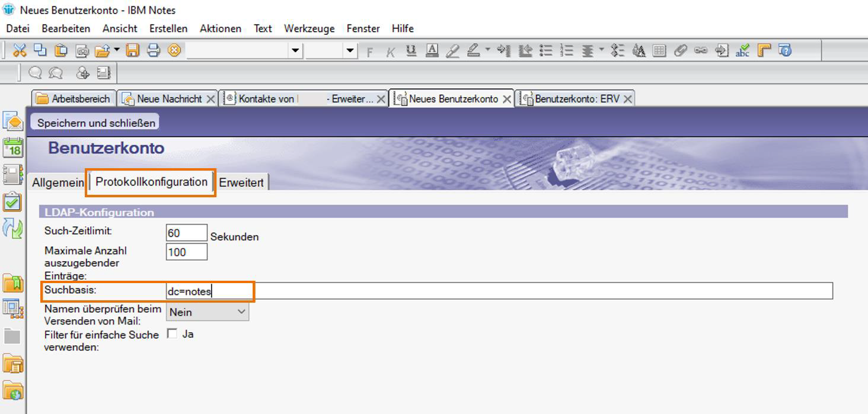Viewport: 868px width, 414px height.
Task: Open the To Do checkmark sidebar icon
Action: click(12, 201)
